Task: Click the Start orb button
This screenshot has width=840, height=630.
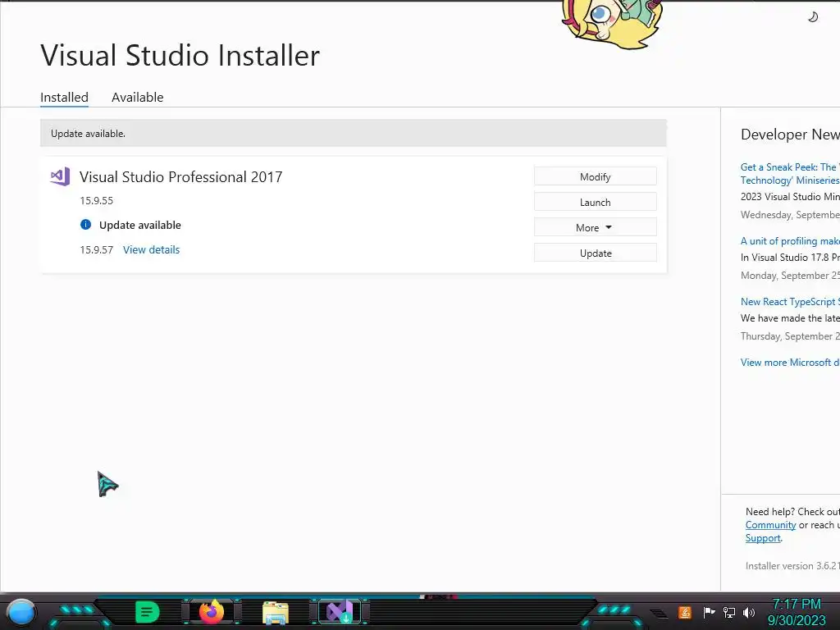Action: coord(21,612)
